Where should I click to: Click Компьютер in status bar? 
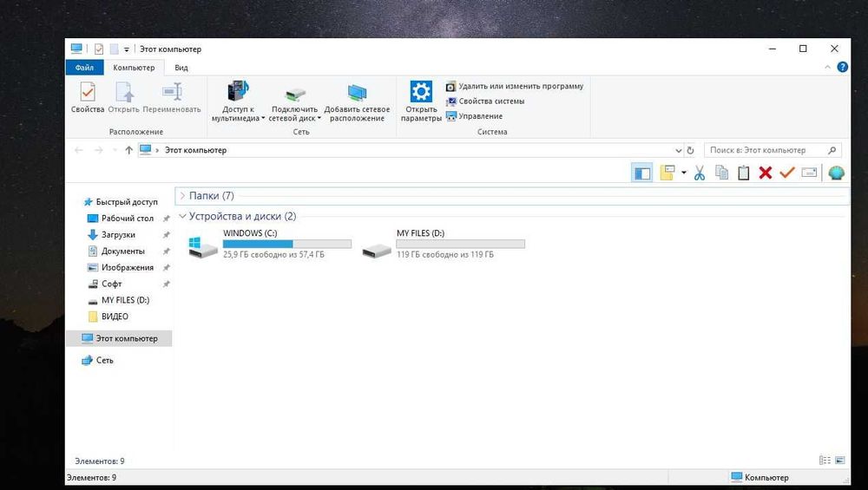(759, 477)
